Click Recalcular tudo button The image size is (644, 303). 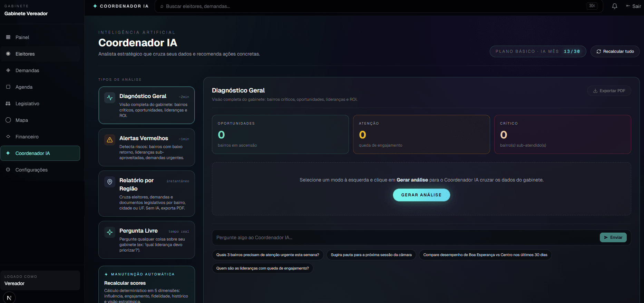[x=615, y=51]
